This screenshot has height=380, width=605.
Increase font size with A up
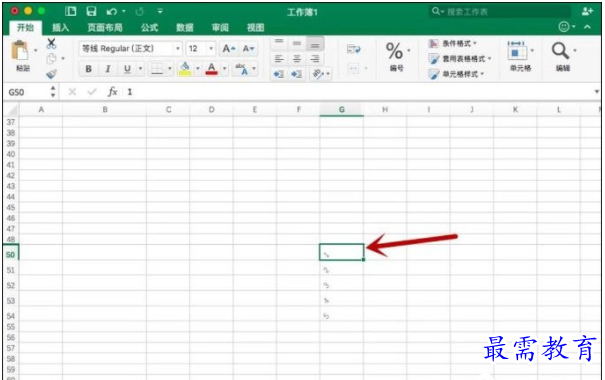229,49
